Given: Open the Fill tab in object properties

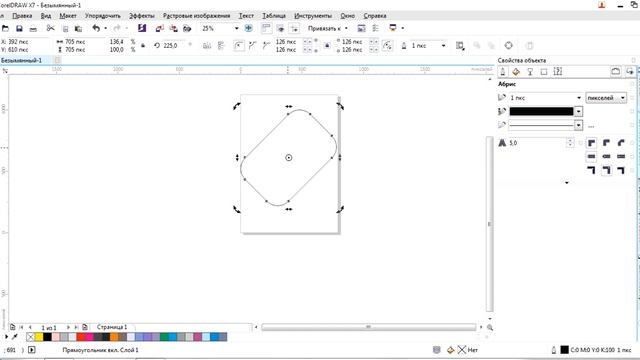Looking at the screenshot, I should [516, 72].
